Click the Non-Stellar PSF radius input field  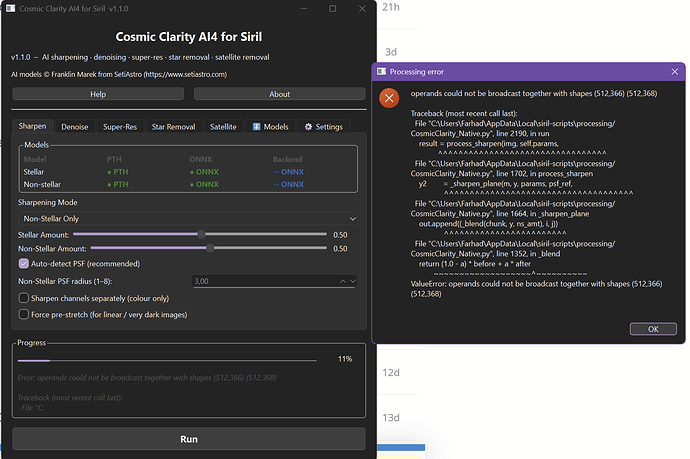tap(262, 281)
